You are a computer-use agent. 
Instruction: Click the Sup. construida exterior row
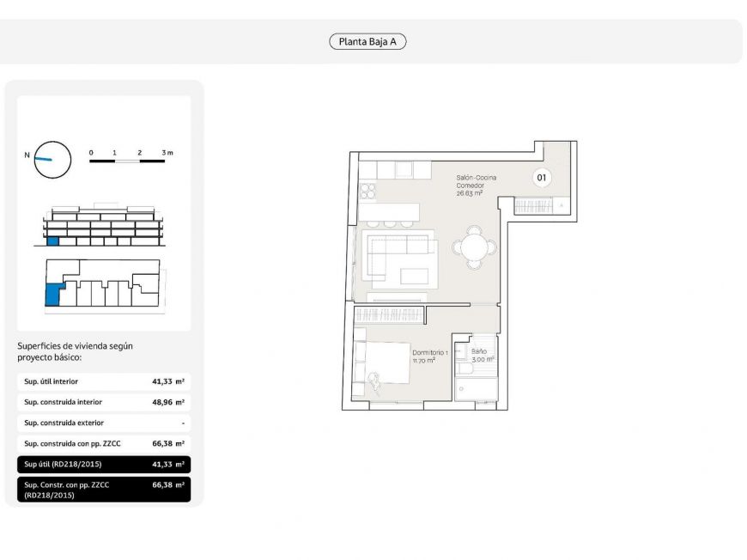pos(104,423)
